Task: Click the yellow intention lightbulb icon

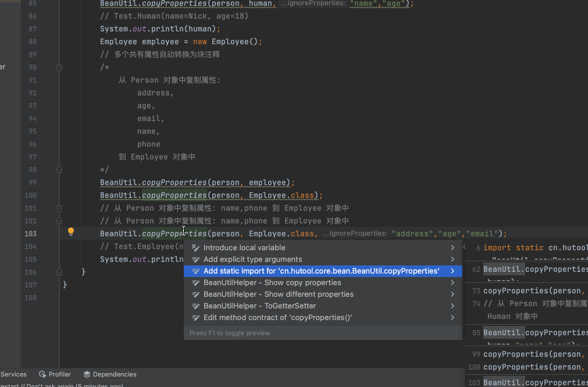Action: (x=71, y=232)
